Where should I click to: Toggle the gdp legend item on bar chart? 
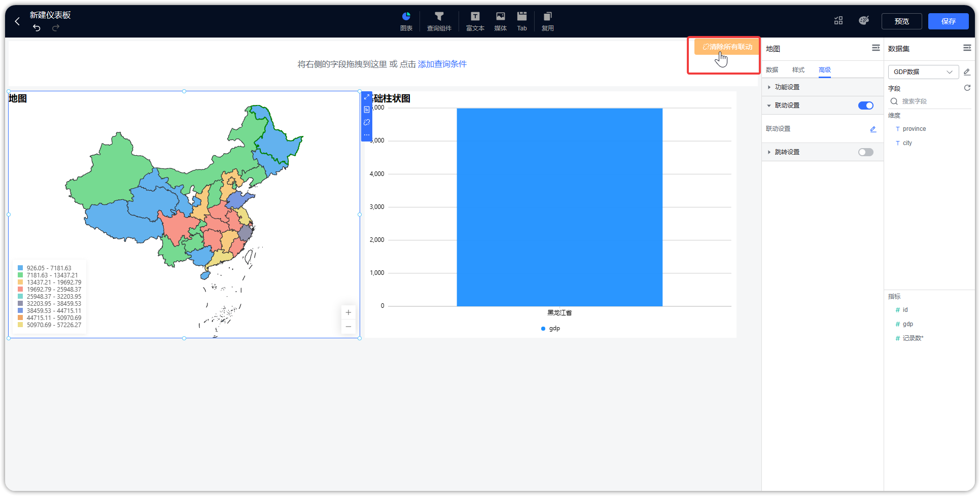click(x=550, y=329)
